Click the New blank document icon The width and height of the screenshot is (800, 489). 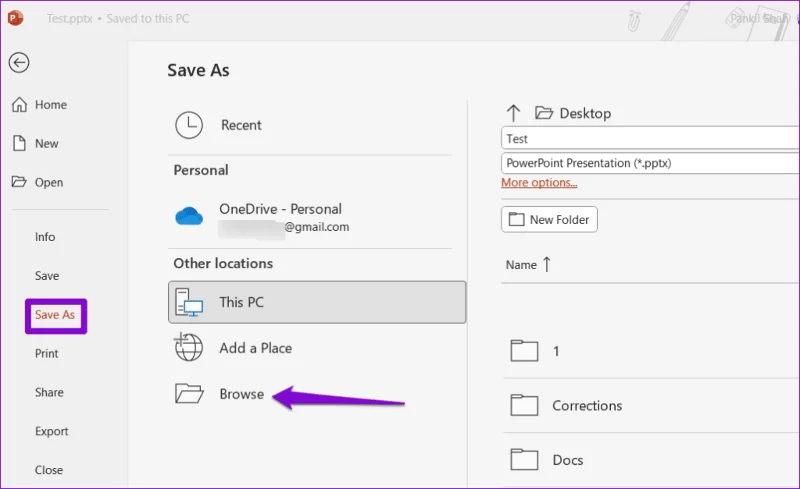point(19,143)
